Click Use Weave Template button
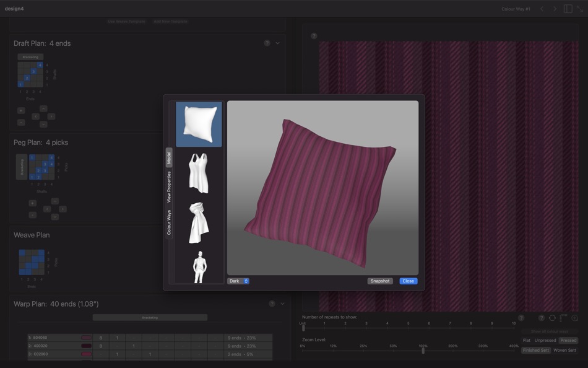 [x=126, y=22]
